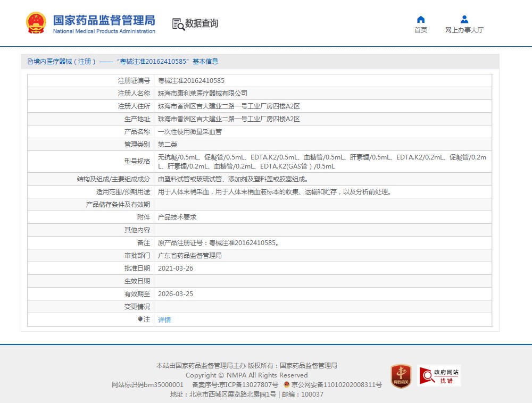
Task: Click the 结构及组成 description value
Action: (233, 179)
